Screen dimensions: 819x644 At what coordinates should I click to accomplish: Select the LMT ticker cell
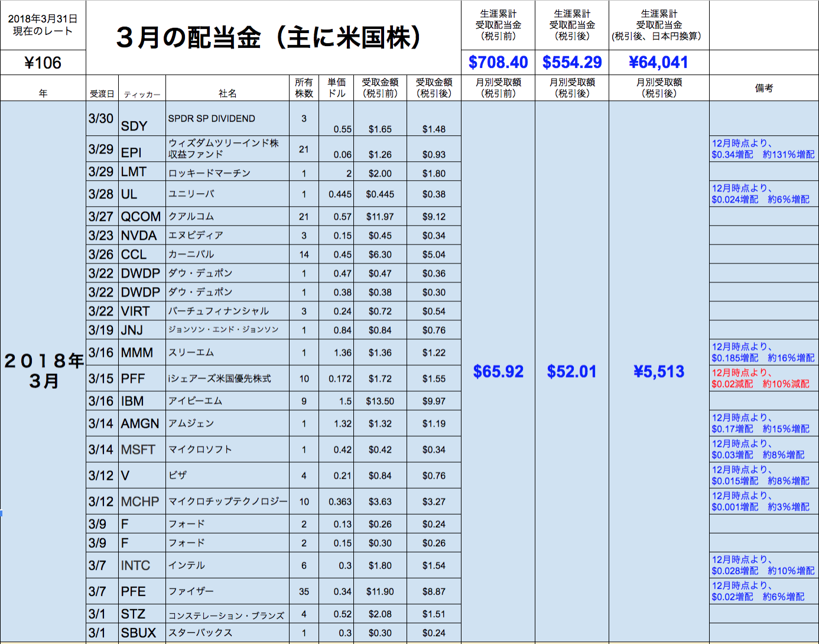(142, 172)
